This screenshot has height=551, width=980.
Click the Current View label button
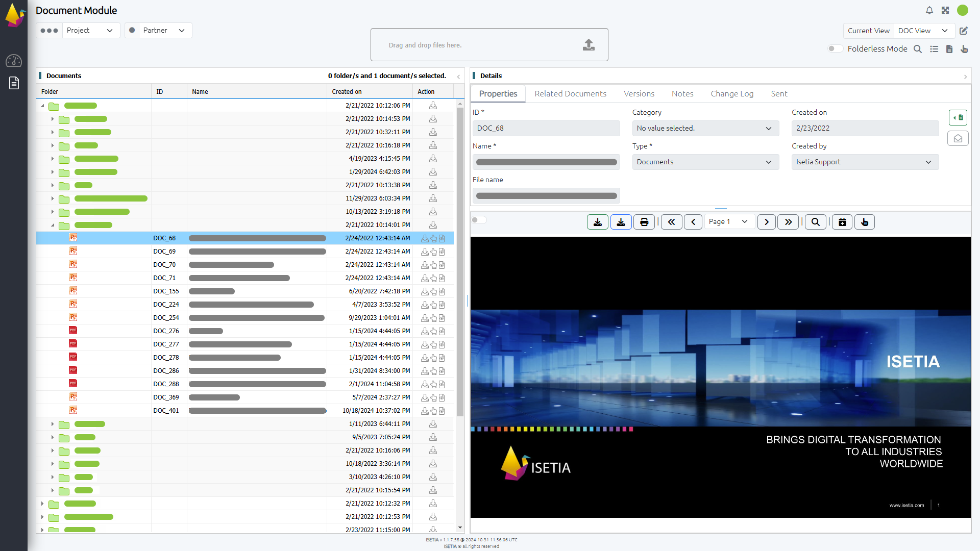coord(868,31)
